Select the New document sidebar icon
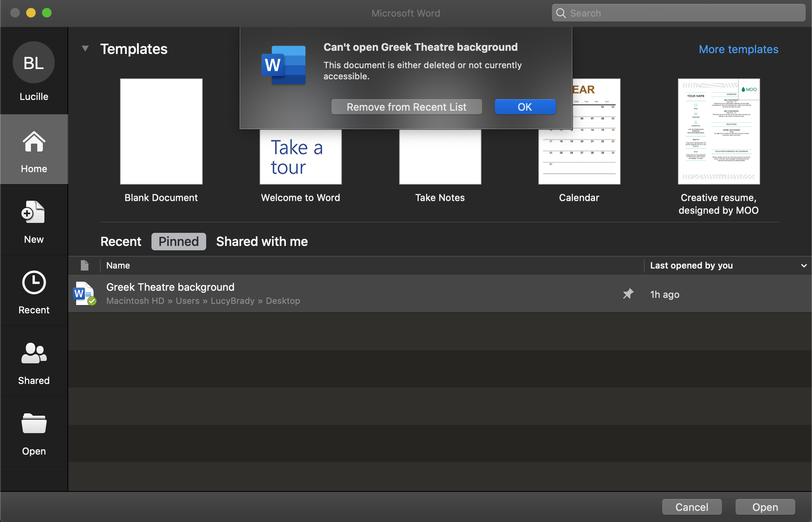Screen dimensions: 812x522 tap(34, 212)
